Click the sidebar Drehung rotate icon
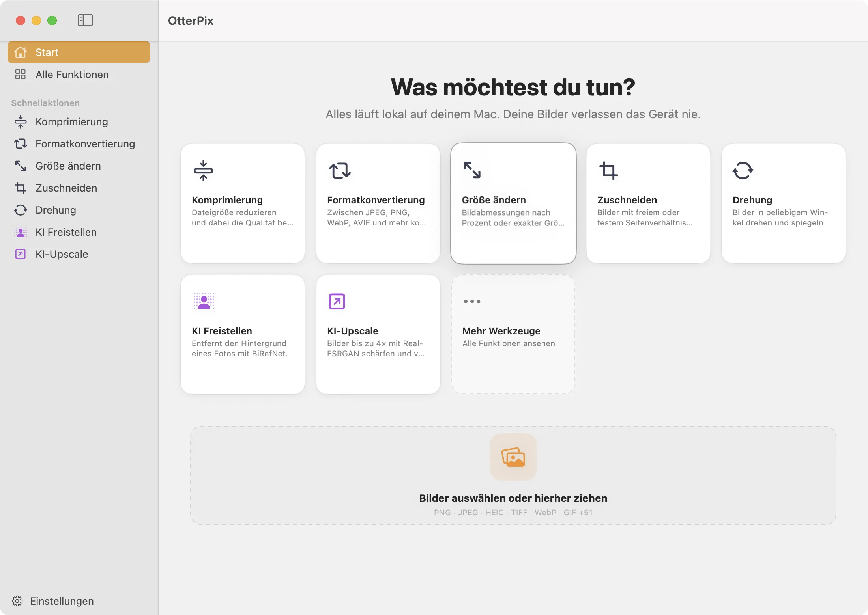868x615 pixels. [21, 210]
